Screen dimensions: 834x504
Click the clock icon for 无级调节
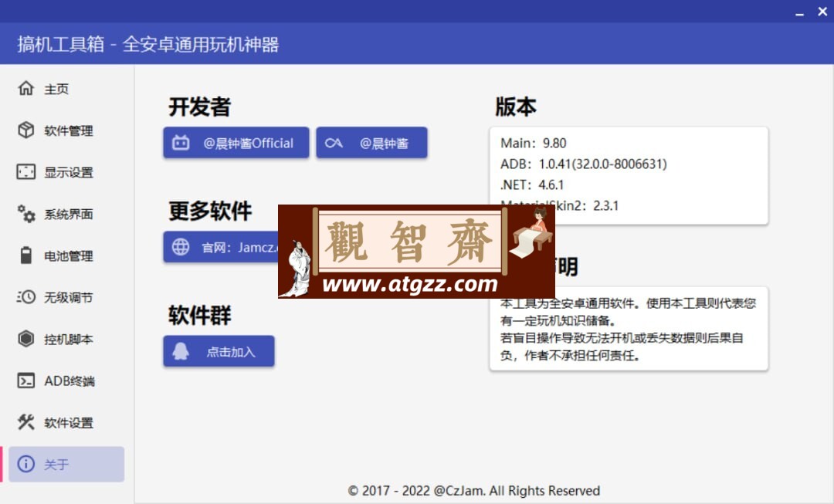pos(25,296)
